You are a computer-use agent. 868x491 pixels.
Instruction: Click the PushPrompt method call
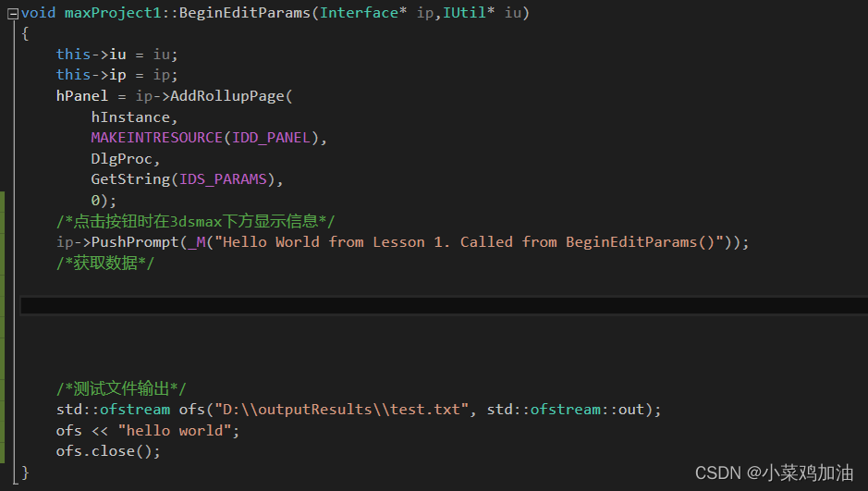135,242
